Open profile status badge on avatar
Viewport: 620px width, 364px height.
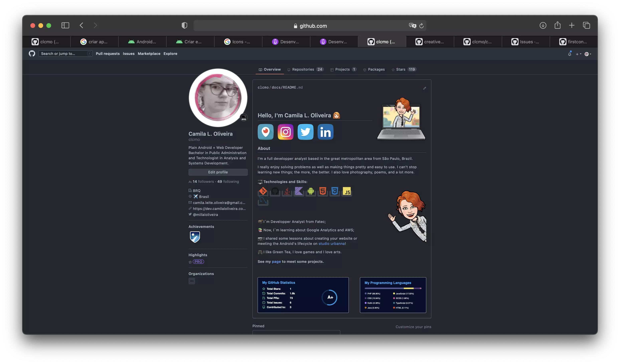coord(243,118)
